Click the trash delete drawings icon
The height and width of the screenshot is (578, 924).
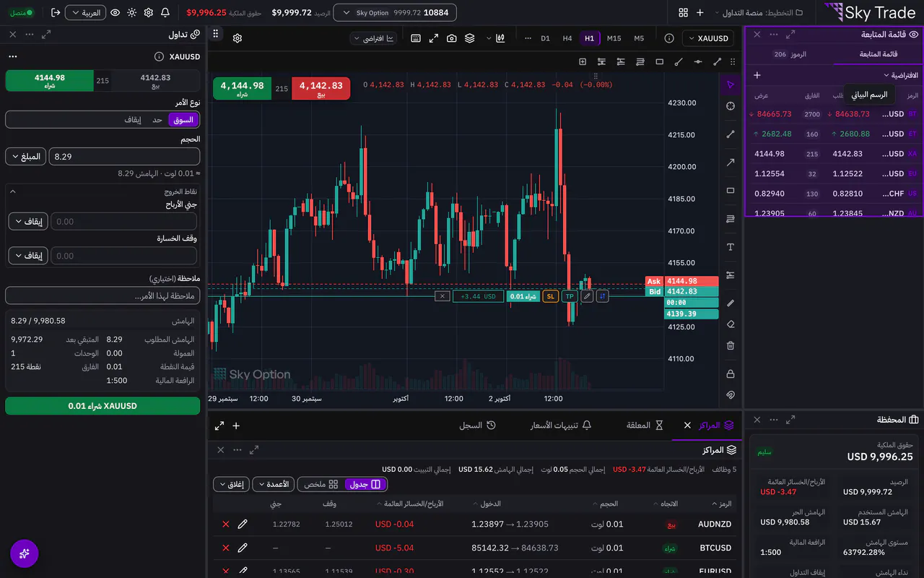click(731, 345)
